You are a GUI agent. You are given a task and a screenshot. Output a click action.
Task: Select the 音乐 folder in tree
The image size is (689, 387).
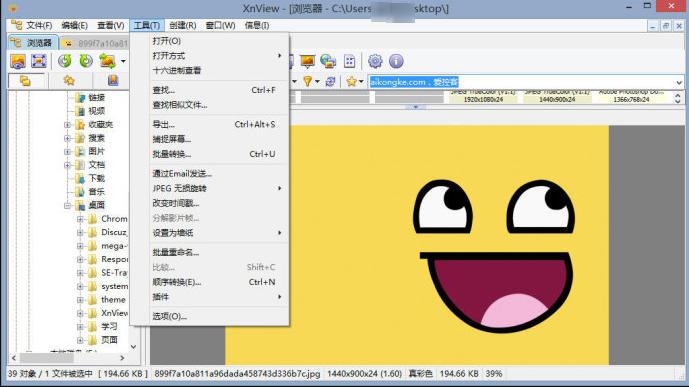click(96, 192)
